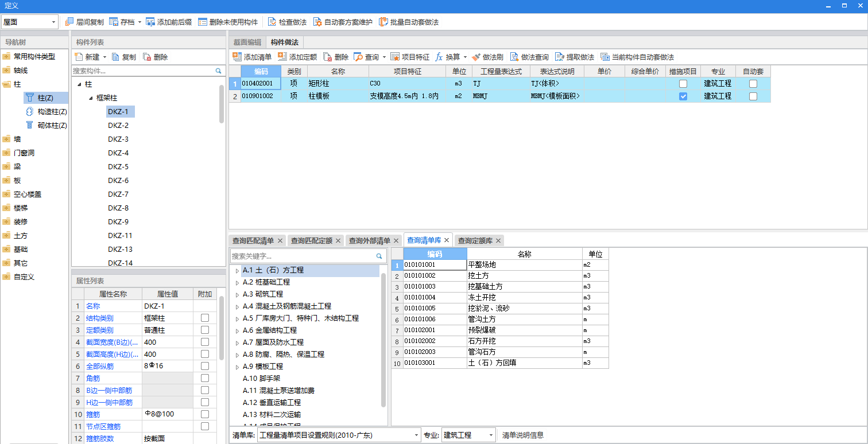Click 检查做法 icon
This screenshot has height=444, width=868.
pyautogui.click(x=272, y=22)
